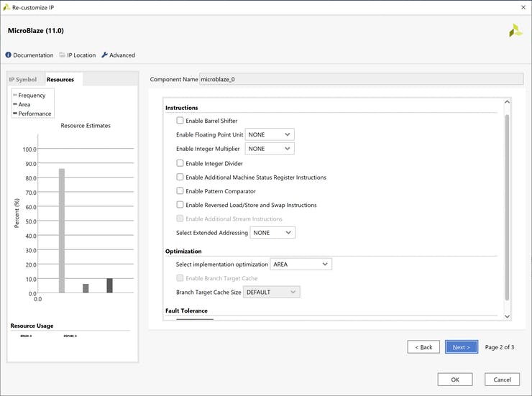Open Enable Floating Point Unit dropdown

pyautogui.click(x=270, y=134)
